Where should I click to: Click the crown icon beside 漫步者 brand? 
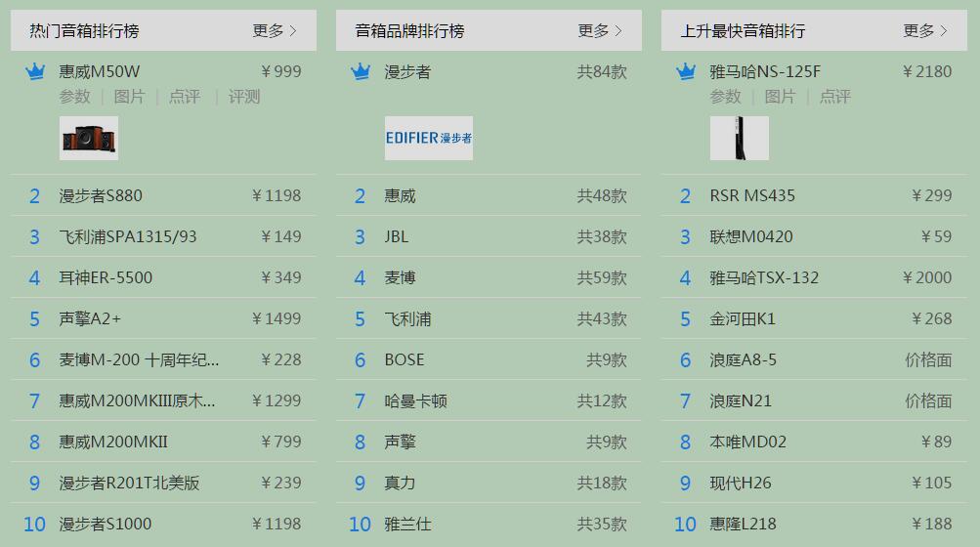[361, 71]
